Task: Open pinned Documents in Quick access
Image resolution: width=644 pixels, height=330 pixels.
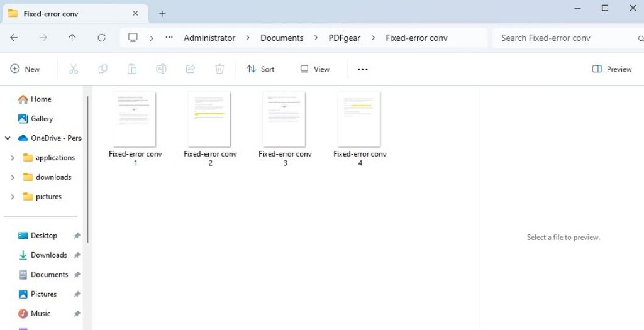Action: (43, 275)
